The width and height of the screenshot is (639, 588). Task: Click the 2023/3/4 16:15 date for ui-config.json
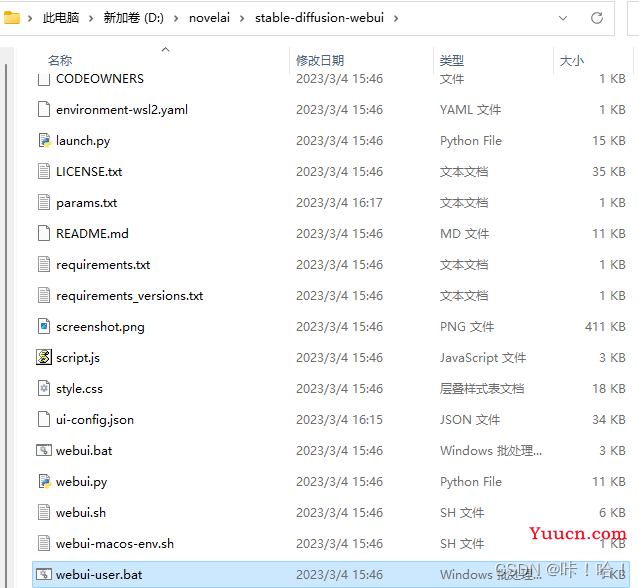pyautogui.click(x=339, y=419)
